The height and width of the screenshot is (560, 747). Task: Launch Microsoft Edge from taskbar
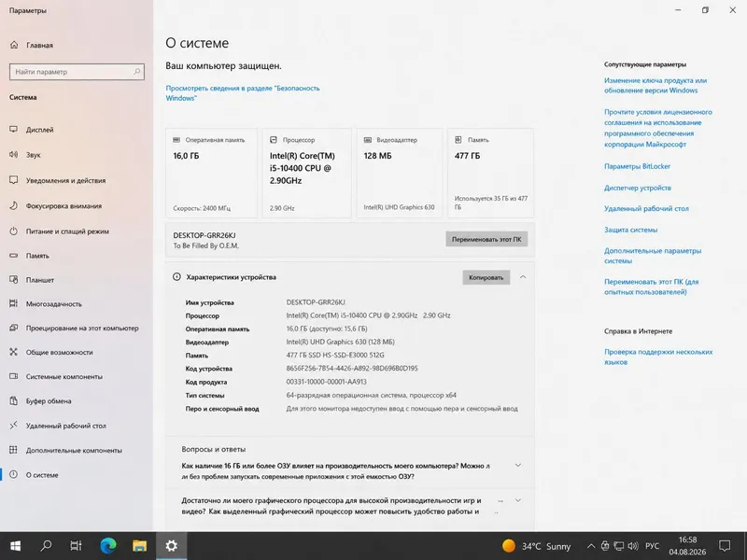(x=108, y=546)
